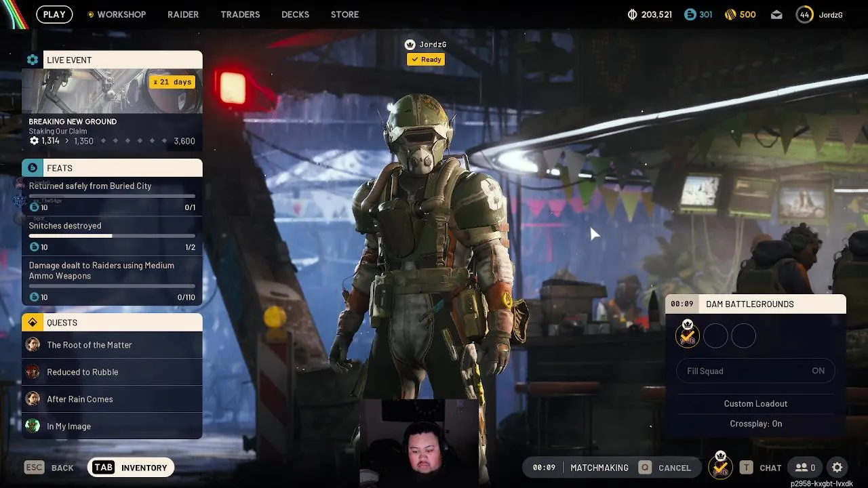Screen dimensions: 868x488
Task: Open the RAIDER tab
Action: pos(183,14)
